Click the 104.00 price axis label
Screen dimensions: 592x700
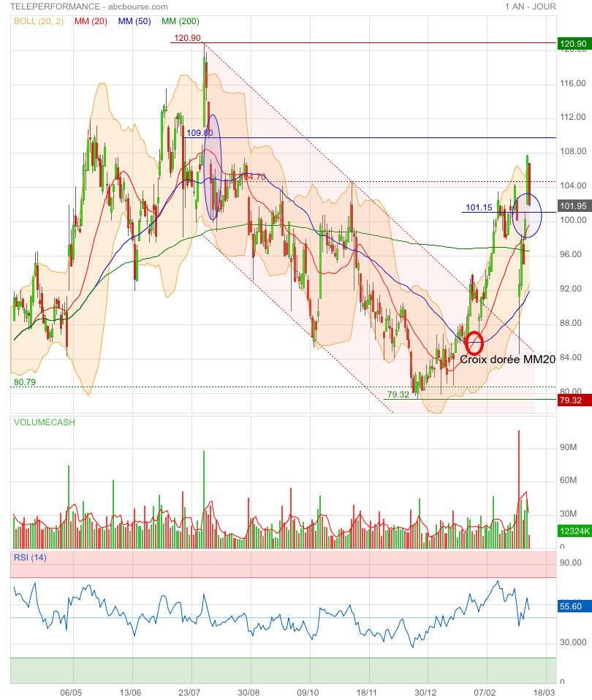(x=573, y=186)
